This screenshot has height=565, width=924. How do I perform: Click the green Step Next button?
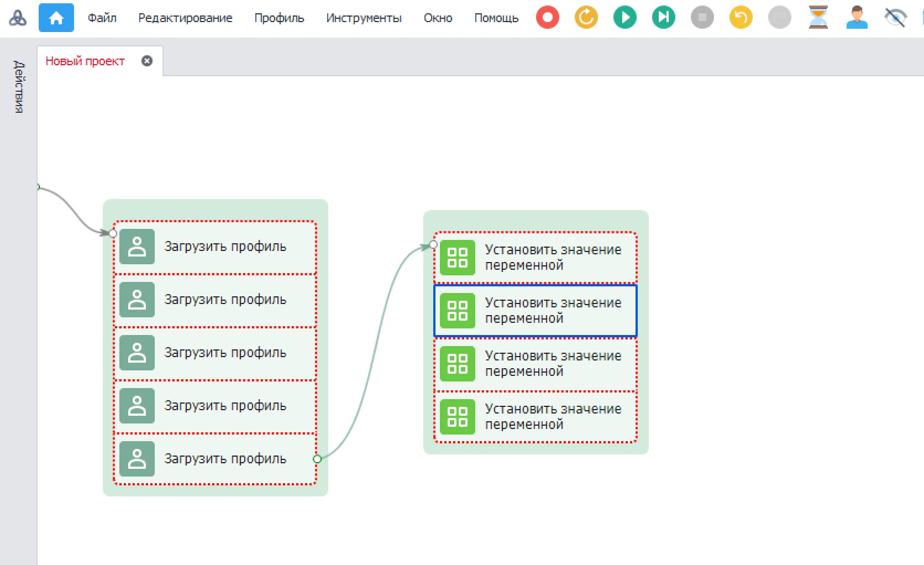tap(663, 18)
